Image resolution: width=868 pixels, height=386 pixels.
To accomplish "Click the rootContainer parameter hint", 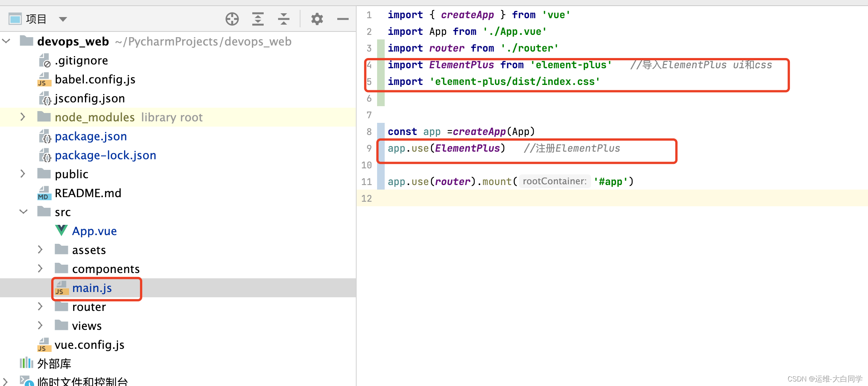I will point(554,182).
